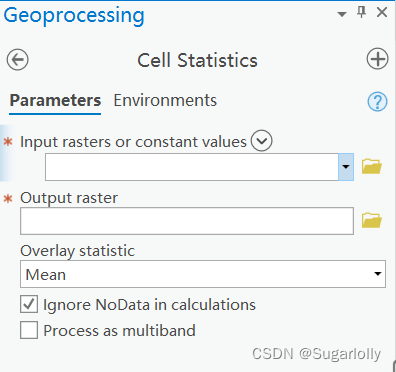Browse for input rasters with the folder icon

372,167
